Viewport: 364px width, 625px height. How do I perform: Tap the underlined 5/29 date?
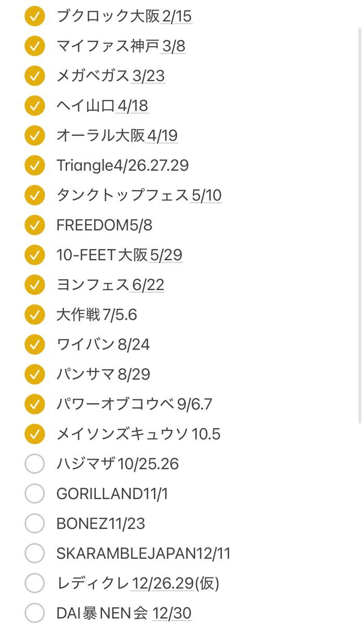click(x=166, y=255)
